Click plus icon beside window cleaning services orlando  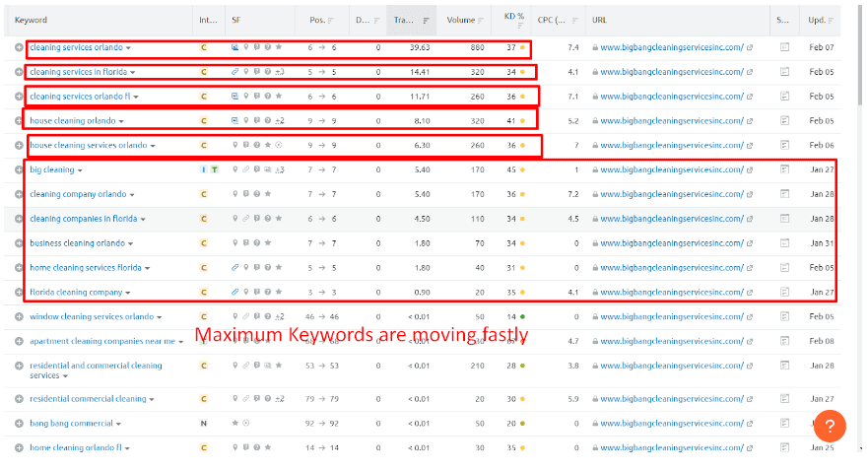click(19, 316)
